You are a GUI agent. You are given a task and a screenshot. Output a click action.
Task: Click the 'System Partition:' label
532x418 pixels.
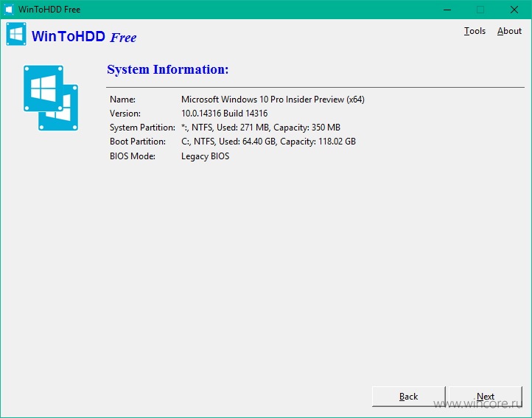click(142, 128)
